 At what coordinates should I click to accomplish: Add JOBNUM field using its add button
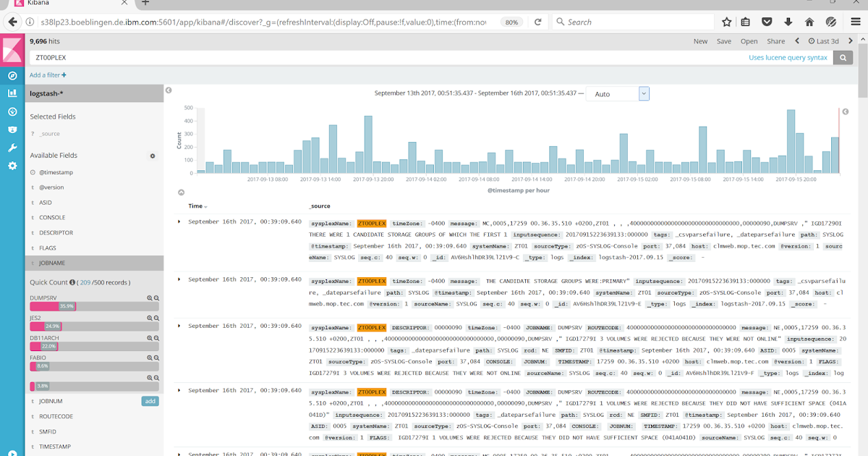click(x=149, y=400)
